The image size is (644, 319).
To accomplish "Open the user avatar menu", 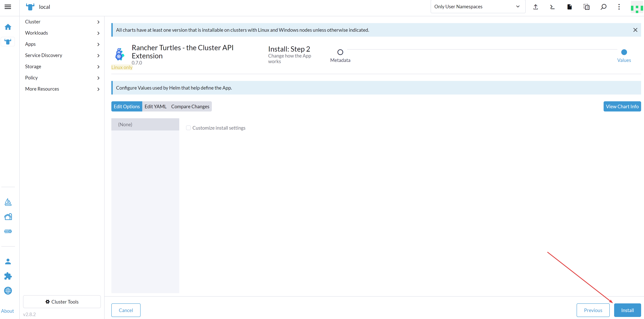I will point(637,7).
